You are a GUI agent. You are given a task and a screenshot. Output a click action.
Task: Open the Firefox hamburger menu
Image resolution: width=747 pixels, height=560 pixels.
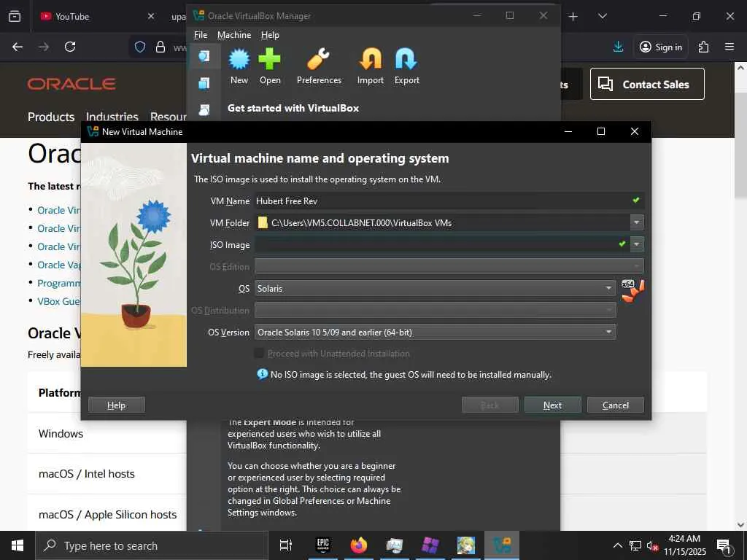pos(729,47)
